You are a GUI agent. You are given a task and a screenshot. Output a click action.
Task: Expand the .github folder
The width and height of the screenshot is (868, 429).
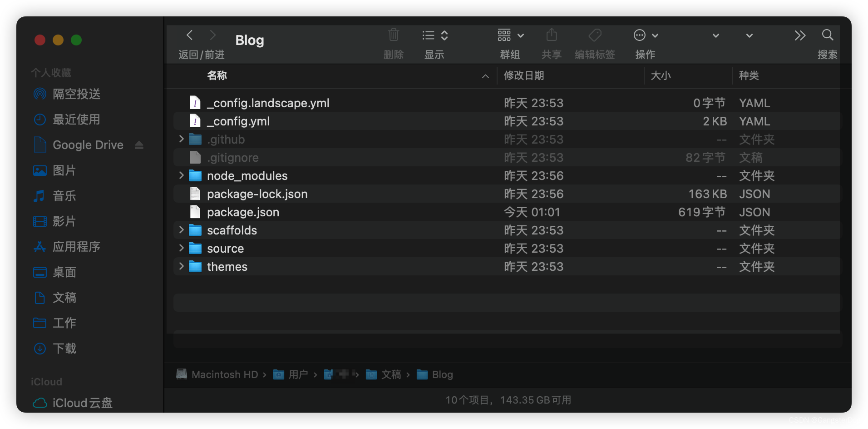[x=181, y=139]
